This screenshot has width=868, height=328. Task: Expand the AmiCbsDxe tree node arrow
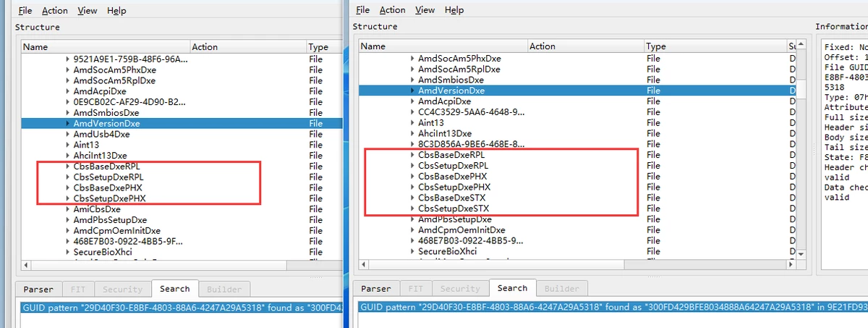[x=68, y=209]
